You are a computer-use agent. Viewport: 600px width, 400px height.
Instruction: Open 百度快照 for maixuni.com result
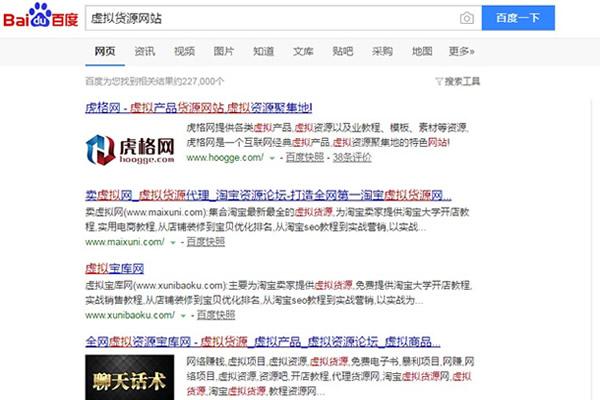point(206,242)
